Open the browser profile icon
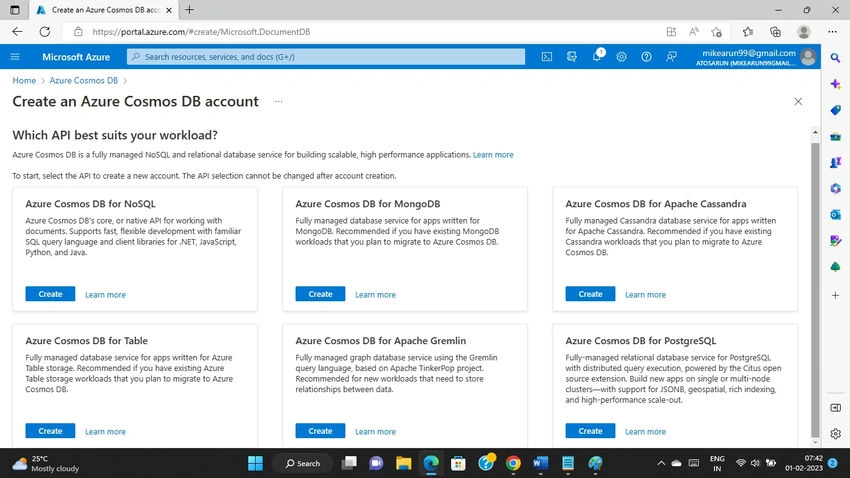 pyautogui.click(x=803, y=31)
